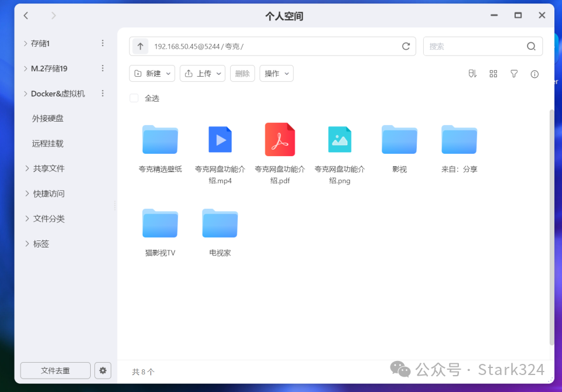Open more options for 存储1
Image resolution: width=562 pixels, height=392 pixels.
[x=102, y=43]
